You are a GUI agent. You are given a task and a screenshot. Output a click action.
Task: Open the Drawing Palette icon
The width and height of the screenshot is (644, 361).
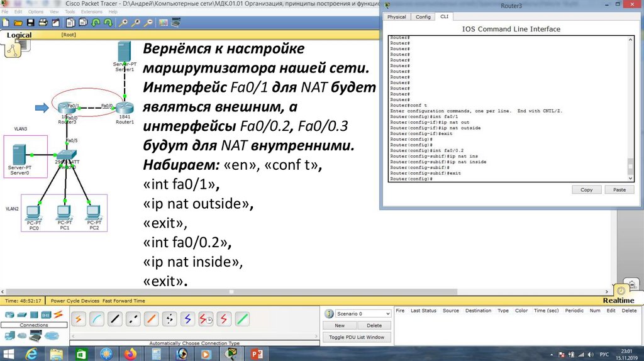[164, 23]
